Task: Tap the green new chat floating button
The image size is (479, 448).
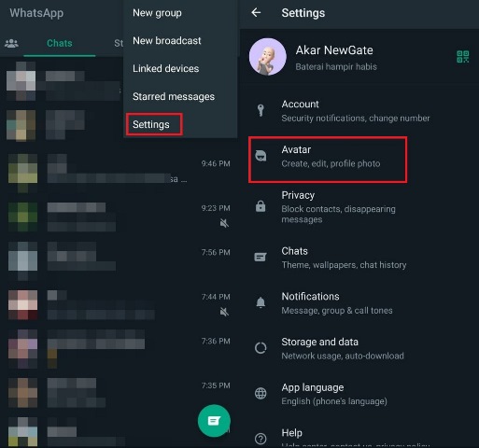Action: (x=214, y=421)
